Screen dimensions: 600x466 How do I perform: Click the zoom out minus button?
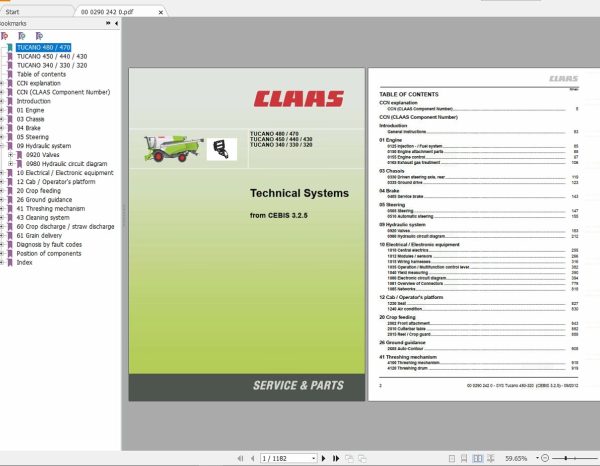tap(545, 458)
